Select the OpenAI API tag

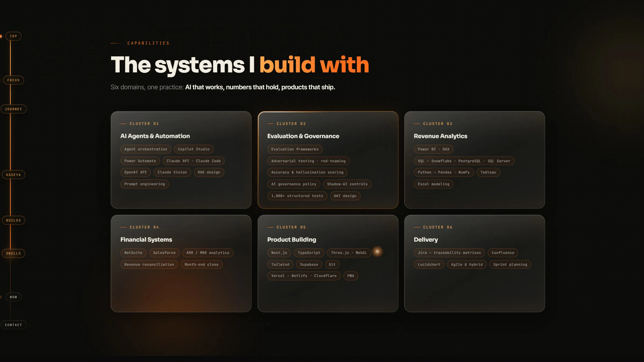coord(136,172)
